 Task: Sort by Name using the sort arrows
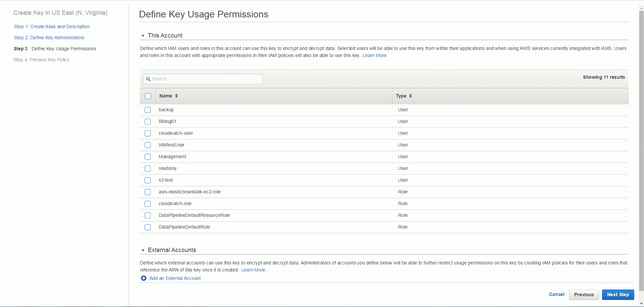177,96
